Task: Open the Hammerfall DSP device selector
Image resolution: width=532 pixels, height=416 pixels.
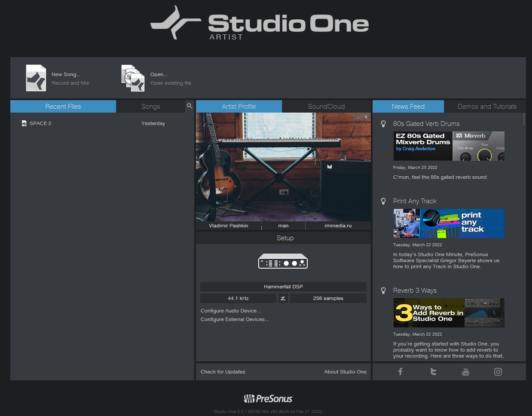Action: [x=283, y=287]
